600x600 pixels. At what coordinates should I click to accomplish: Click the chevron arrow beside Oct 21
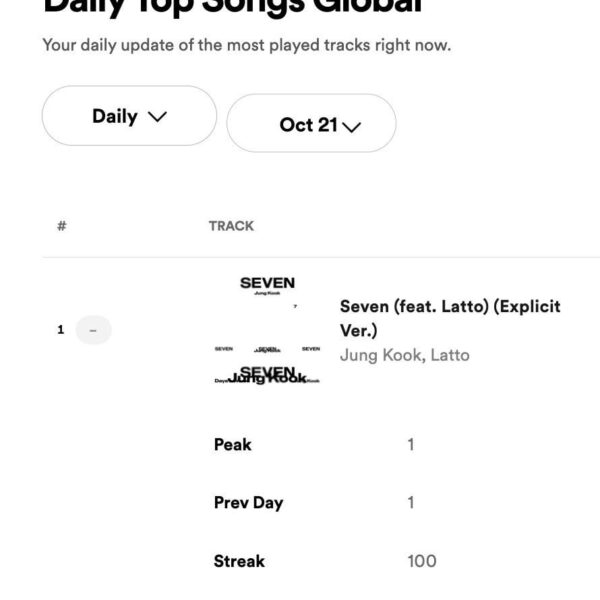pyautogui.click(x=351, y=126)
